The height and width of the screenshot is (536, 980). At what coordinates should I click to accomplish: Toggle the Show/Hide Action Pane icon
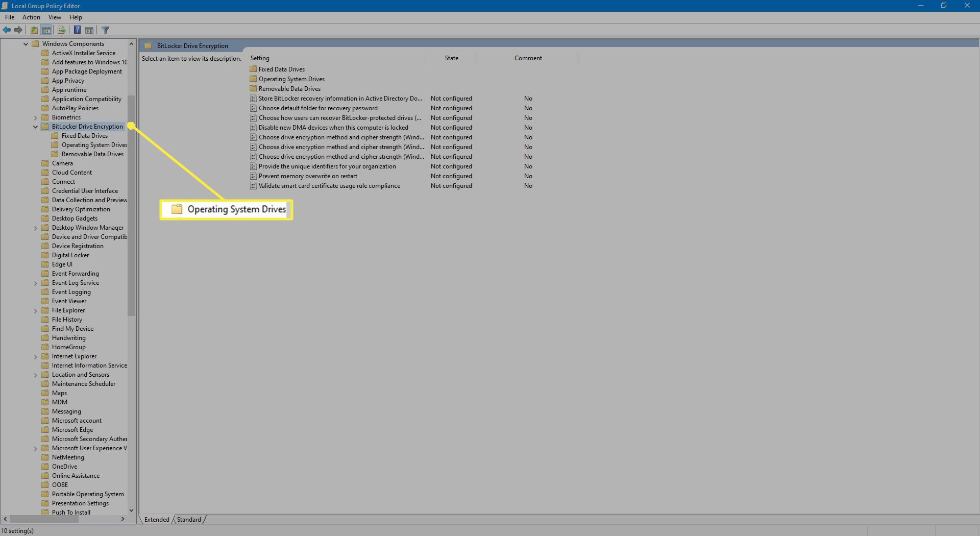[x=89, y=30]
